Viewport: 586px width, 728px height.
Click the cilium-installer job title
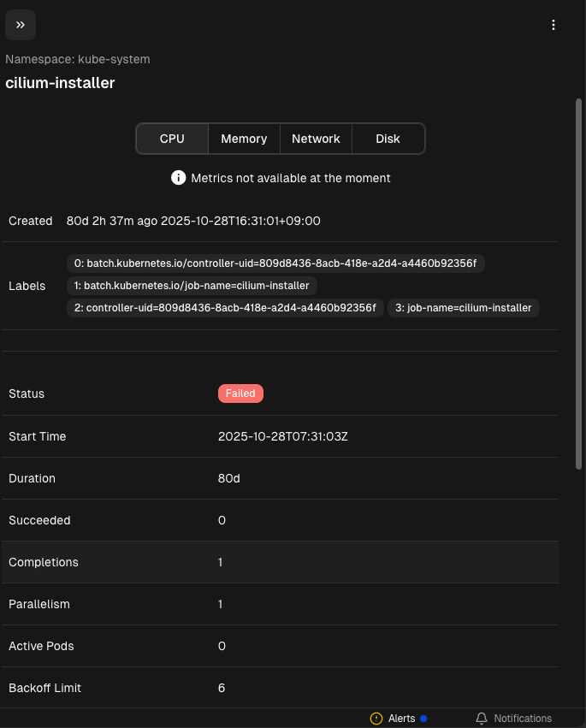(x=60, y=83)
